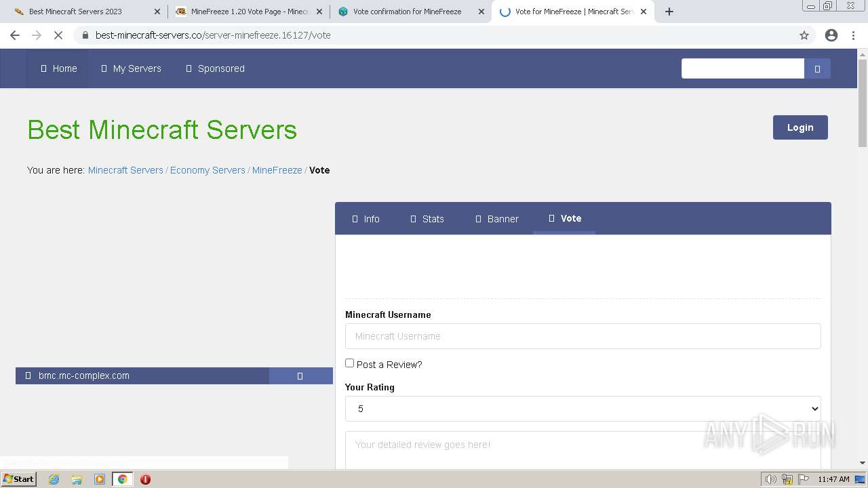
Task: Follow the MineFreeze breadcrumb link
Action: click(277, 170)
